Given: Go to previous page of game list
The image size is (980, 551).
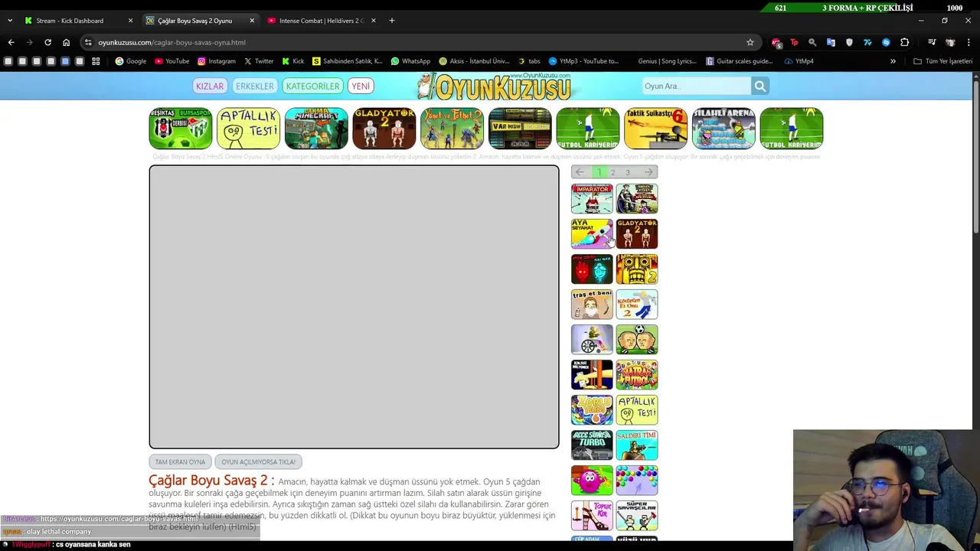Looking at the screenshot, I should click(580, 172).
